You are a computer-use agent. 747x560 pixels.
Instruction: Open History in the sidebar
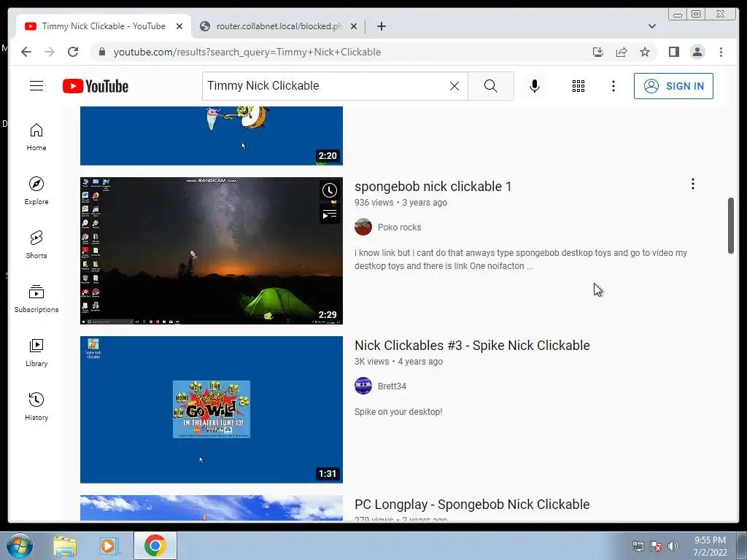pyautogui.click(x=36, y=406)
